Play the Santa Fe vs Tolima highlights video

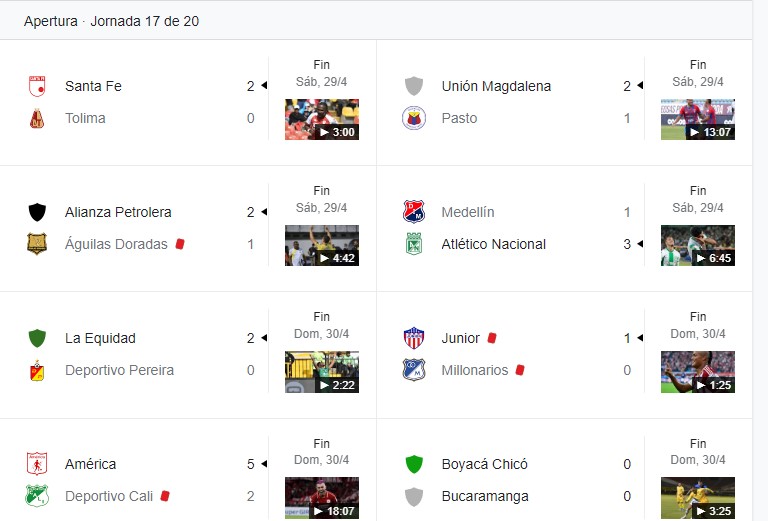click(322, 119)
